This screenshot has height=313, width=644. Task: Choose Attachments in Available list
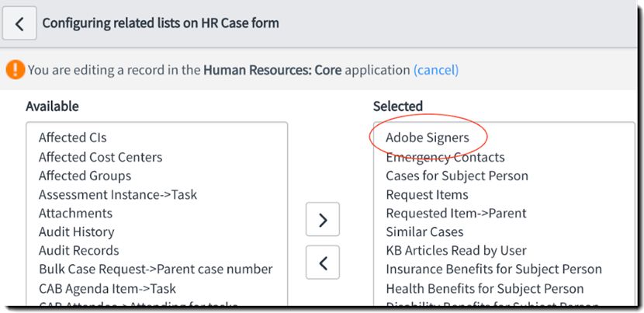75,213
